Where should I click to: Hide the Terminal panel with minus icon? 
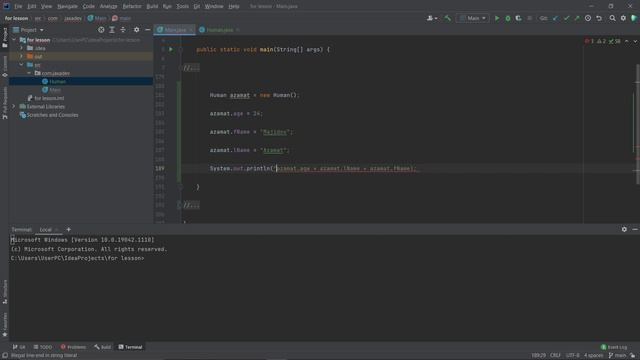click(x=635, y=229)
